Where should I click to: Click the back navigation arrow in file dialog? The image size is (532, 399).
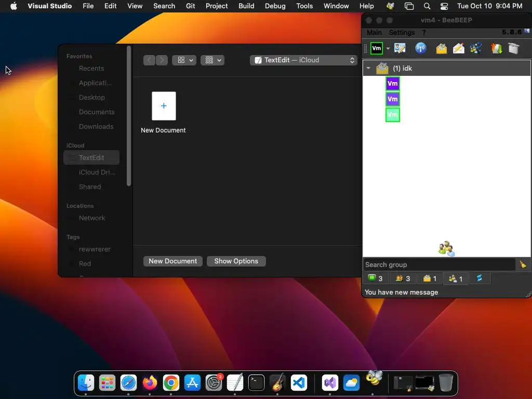pos(149,60)
